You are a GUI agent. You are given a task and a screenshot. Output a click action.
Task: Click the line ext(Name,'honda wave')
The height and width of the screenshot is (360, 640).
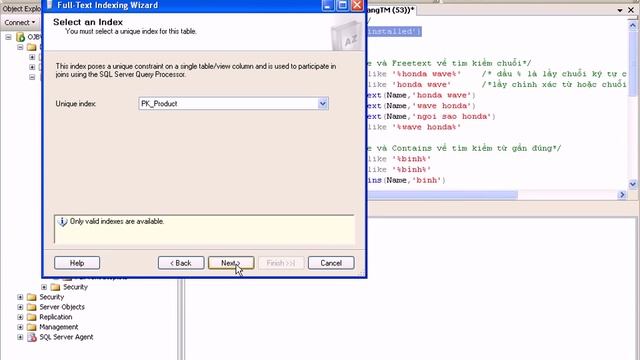coord(421,95)
